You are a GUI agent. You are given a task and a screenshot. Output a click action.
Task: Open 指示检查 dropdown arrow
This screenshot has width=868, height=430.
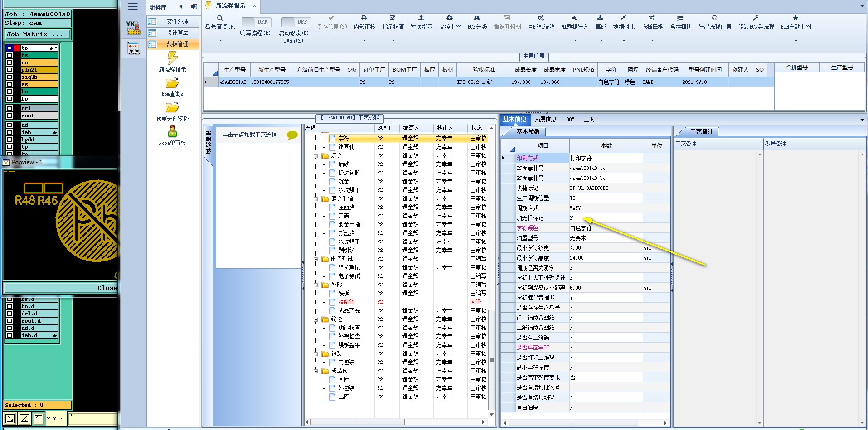(393, 41)
